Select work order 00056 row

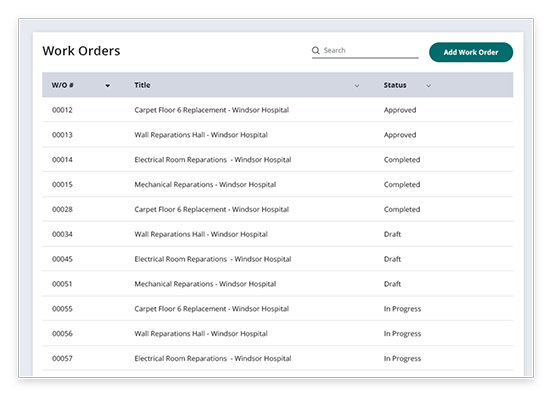click(277, 333)
